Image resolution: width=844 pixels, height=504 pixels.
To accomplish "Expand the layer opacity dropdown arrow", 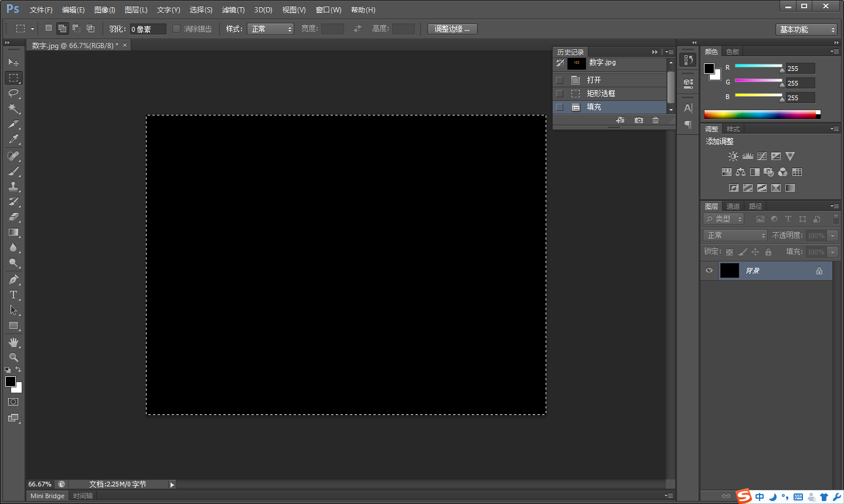I will (832, 235).
